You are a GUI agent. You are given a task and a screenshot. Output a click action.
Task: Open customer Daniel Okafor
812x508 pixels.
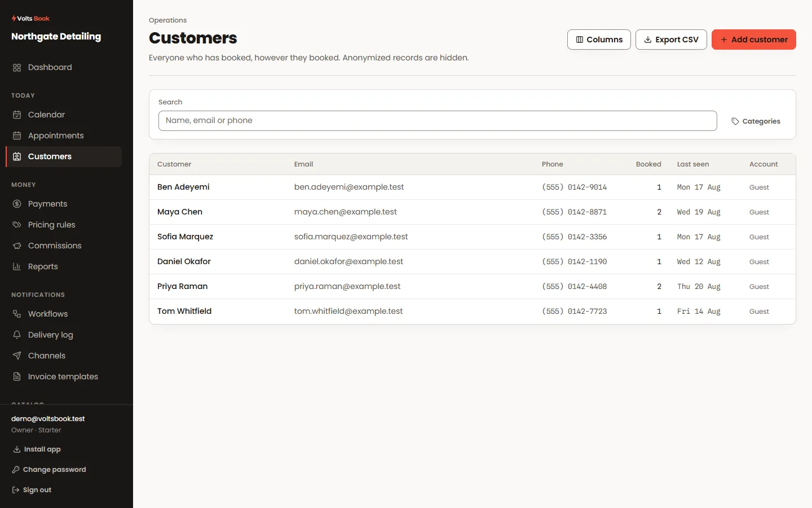click(184, 262)
